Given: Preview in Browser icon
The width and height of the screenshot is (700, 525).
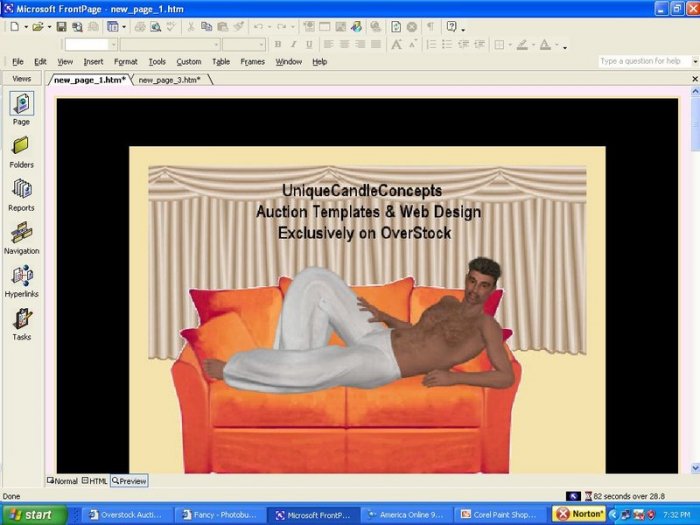Looking at the screenshot, I should point(155,27).
